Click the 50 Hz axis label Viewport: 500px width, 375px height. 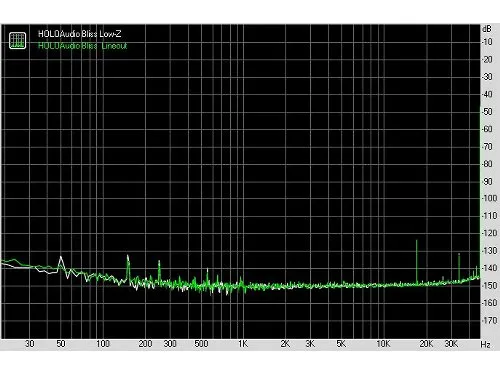(61, 344)
